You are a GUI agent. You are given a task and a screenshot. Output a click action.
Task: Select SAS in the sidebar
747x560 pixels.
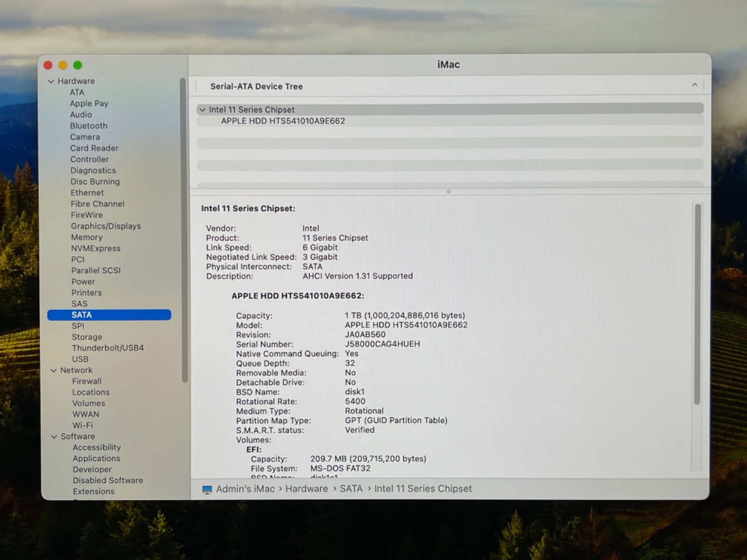click(79, 304)
